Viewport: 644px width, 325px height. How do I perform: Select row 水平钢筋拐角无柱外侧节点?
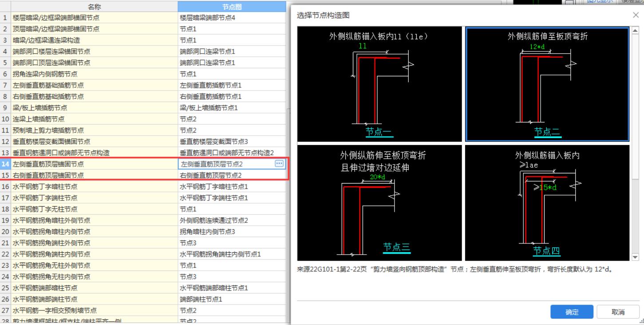point(94,265)
